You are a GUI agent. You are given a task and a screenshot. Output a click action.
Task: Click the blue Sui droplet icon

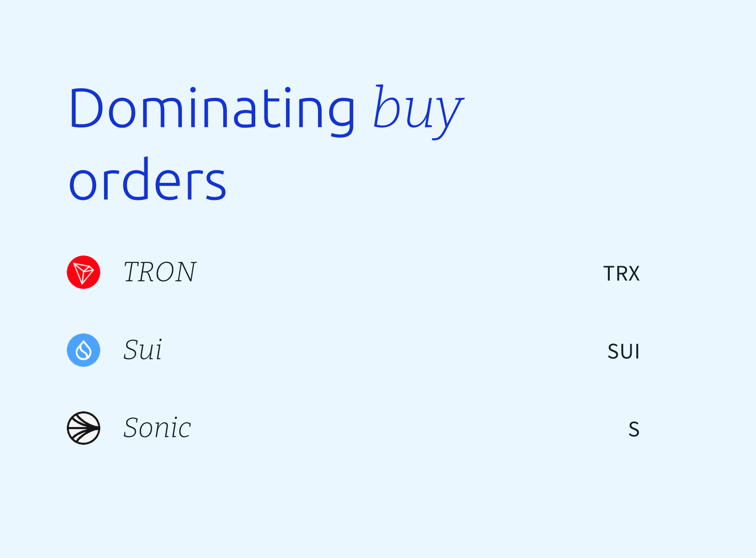pos(84,350)
